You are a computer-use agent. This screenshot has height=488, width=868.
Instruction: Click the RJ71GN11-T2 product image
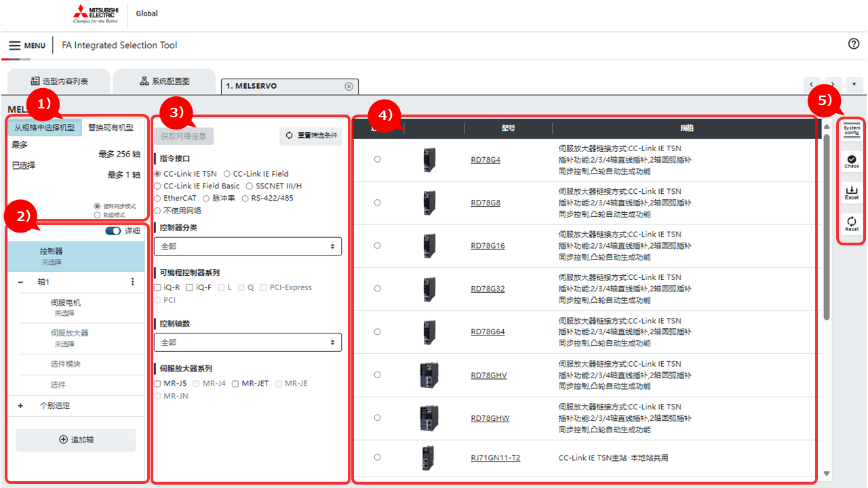[x=429, y=458]
